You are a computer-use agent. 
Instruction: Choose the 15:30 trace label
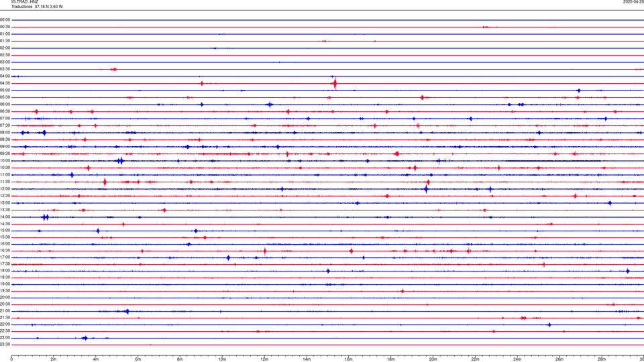click(5, 237)
